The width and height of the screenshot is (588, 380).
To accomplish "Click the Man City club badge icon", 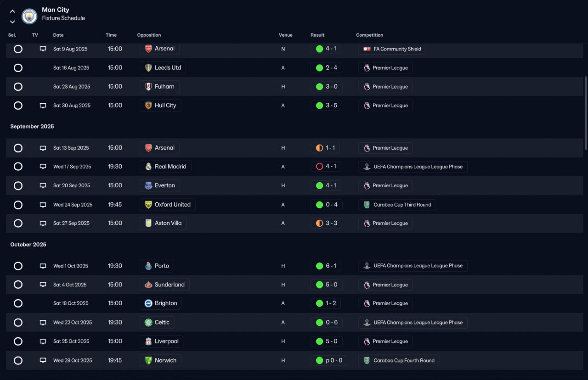I will tap(29, 17).
